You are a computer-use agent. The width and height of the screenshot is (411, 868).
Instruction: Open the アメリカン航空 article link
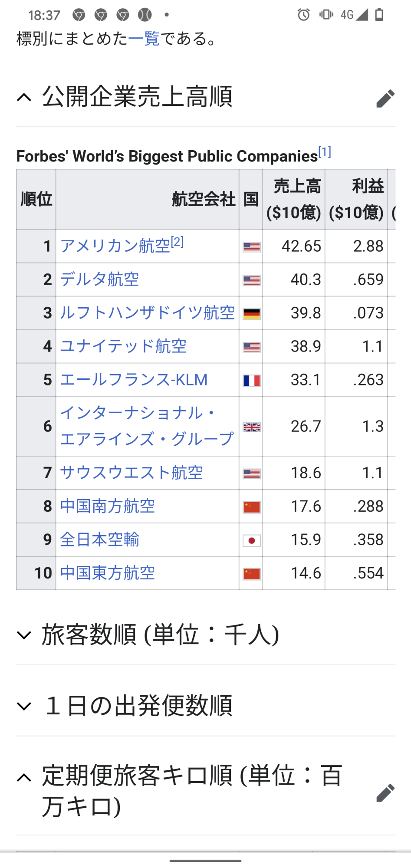115,246
